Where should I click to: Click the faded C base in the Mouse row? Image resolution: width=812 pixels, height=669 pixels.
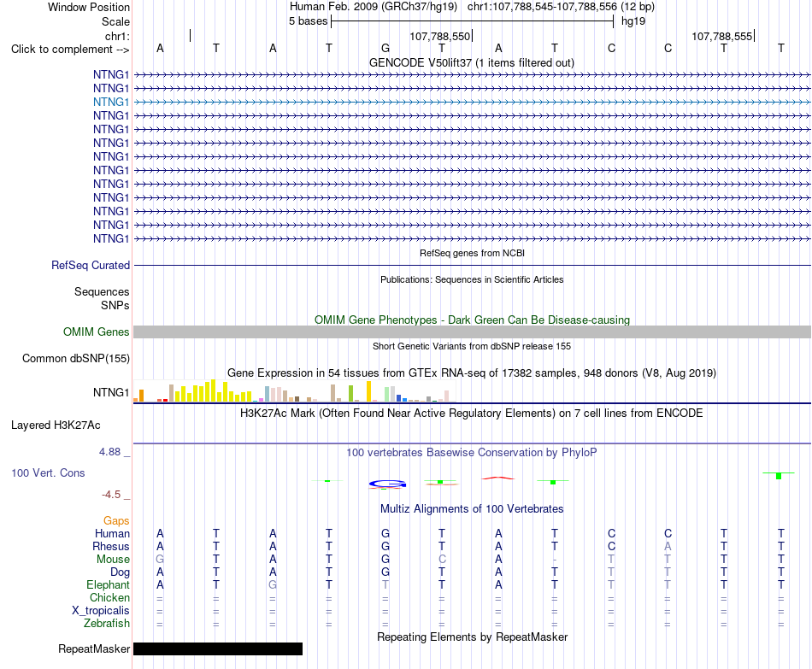[x=442, y=560]
